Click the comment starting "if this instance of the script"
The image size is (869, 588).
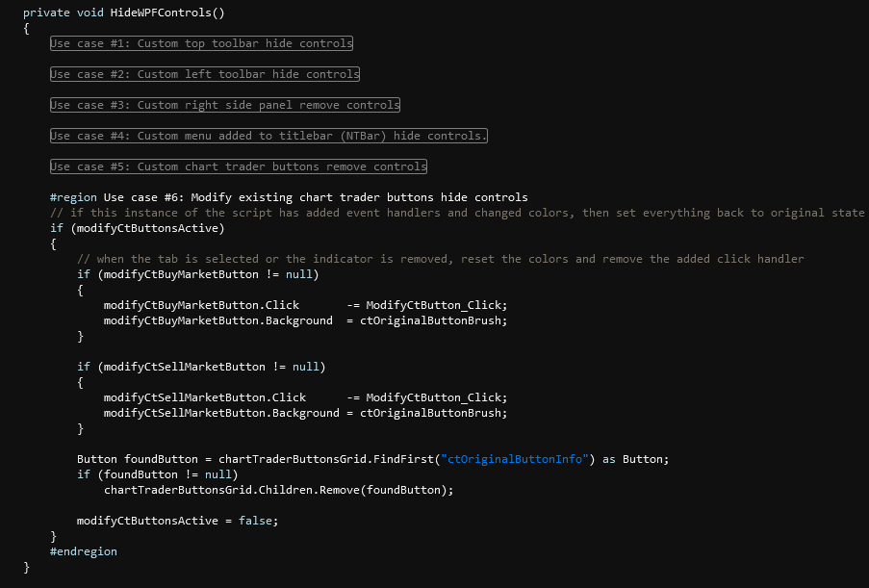pyautogui.click(x=457, y=213)
